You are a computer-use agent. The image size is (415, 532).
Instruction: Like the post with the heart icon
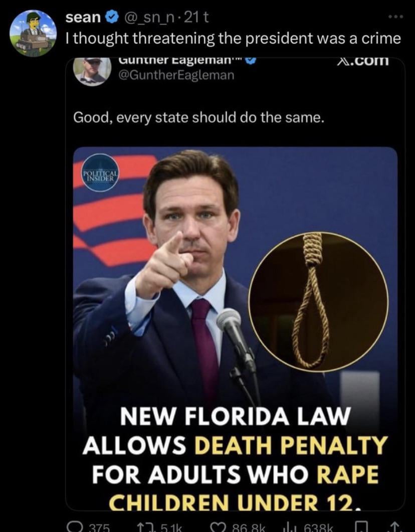click(x=218, y=527)
